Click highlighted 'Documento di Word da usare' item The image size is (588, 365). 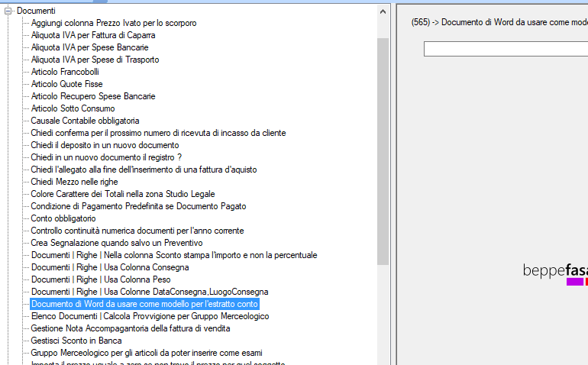click(x=144, y=304)
